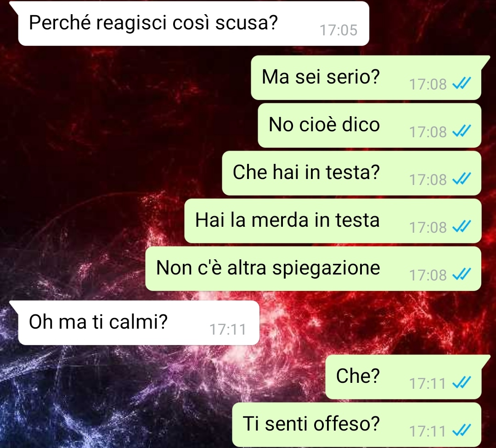Tap the blue checkmarks on 'Che?' message
This screenshot has height=448, width=496.
click(462, 382)
